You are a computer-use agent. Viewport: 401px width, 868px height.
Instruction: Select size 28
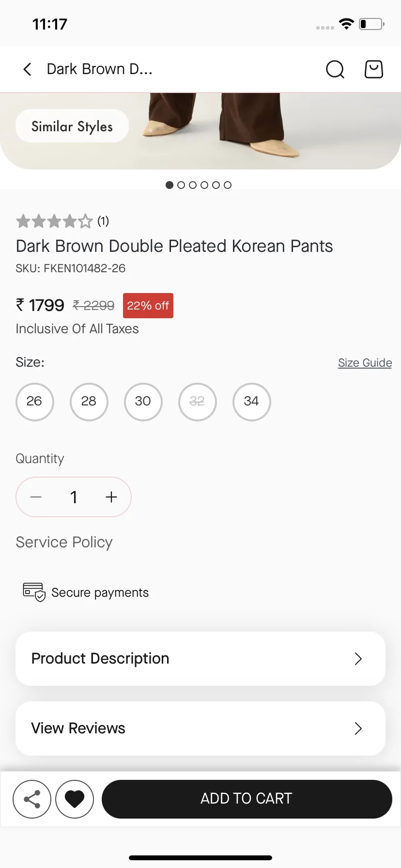[x=89, y=402]
